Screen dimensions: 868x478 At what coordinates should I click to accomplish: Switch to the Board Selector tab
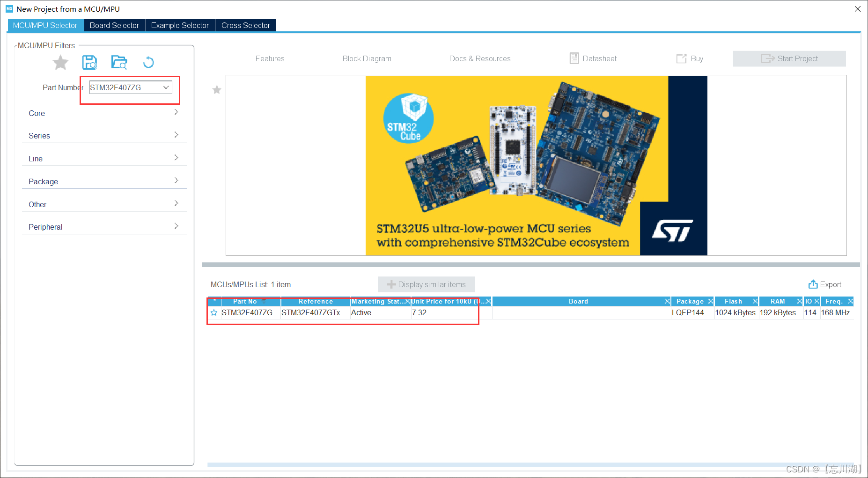click(114, 25)
